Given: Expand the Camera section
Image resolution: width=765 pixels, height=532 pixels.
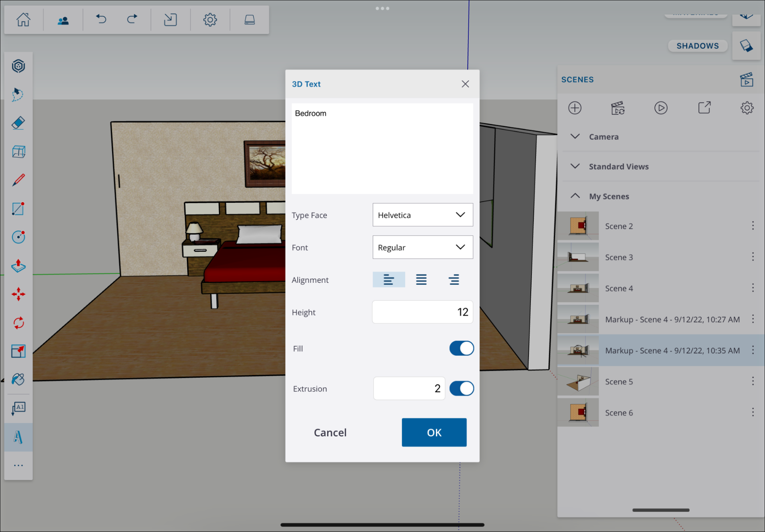Looking at the screenshot, I should point(575,136).
